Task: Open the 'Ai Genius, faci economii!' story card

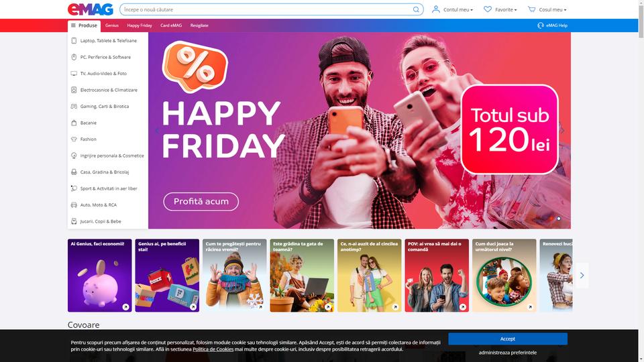Action: (x=100, y=276)
